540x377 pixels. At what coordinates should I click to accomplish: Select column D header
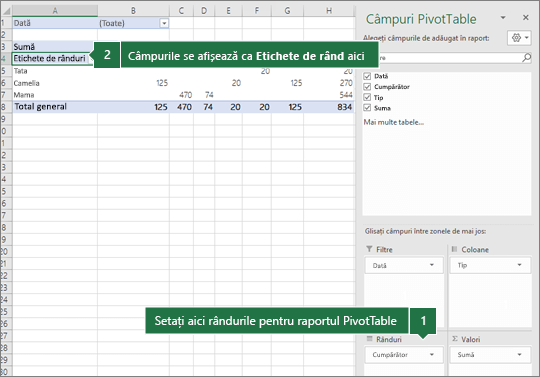coord(204,11)
